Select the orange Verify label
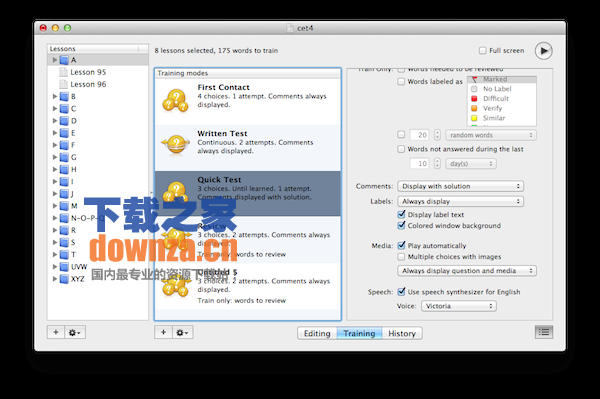 502,108
